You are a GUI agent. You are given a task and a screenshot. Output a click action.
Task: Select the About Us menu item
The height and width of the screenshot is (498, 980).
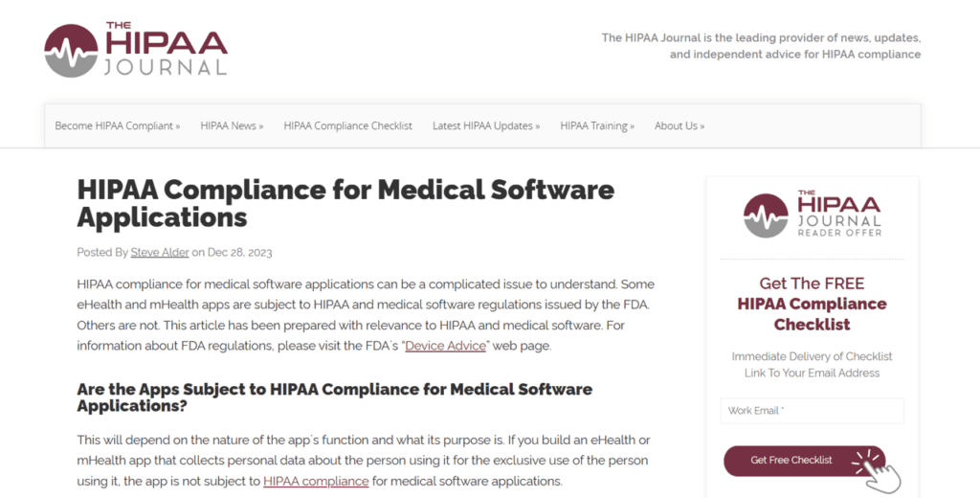coord(679,125)
